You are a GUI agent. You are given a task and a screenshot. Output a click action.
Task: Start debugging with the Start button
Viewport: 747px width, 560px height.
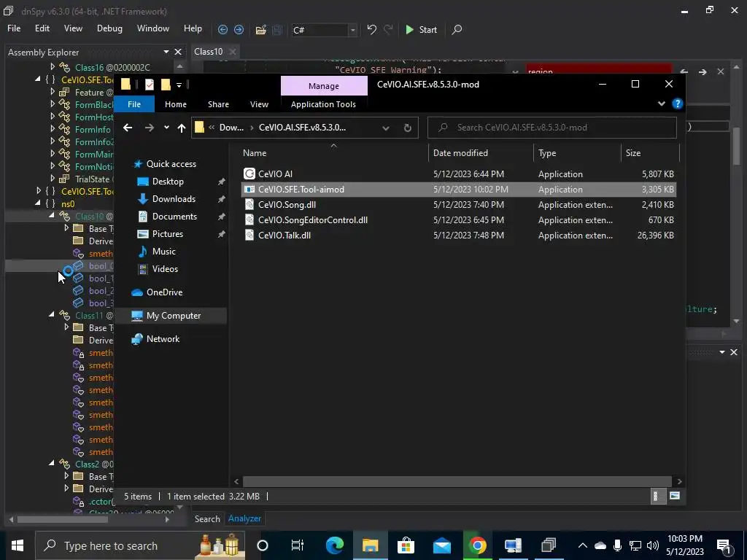coord(421,29)
